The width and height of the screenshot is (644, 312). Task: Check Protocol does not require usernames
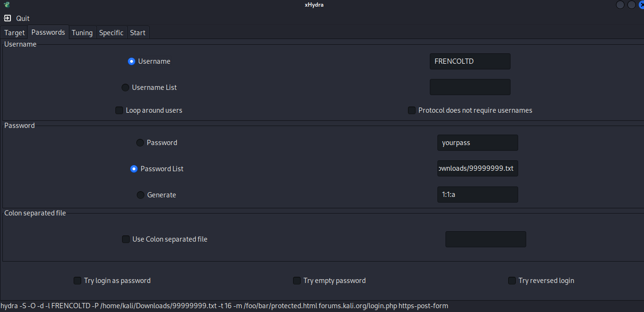click(412, 110)
